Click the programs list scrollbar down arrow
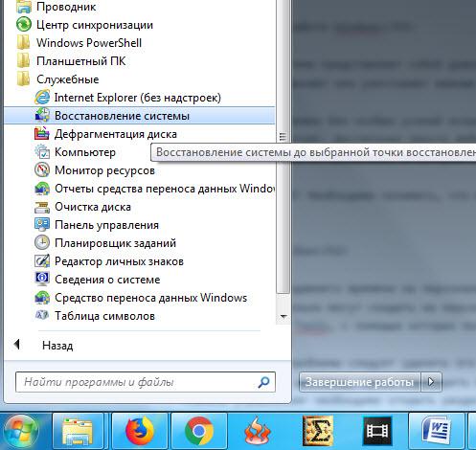Image resolution: width=476 pixels, height=450 pixels. click(283, 317)
